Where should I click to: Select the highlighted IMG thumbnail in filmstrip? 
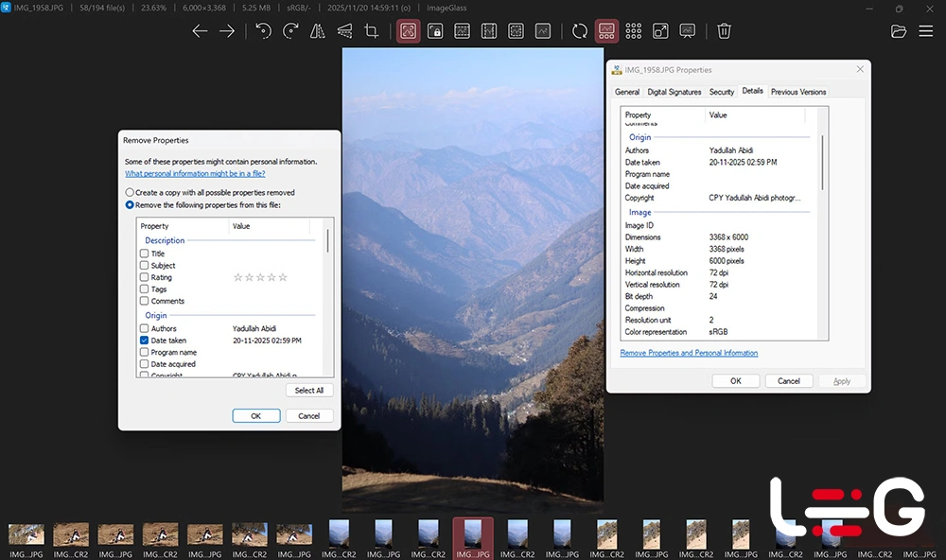(x=472, y=534)
